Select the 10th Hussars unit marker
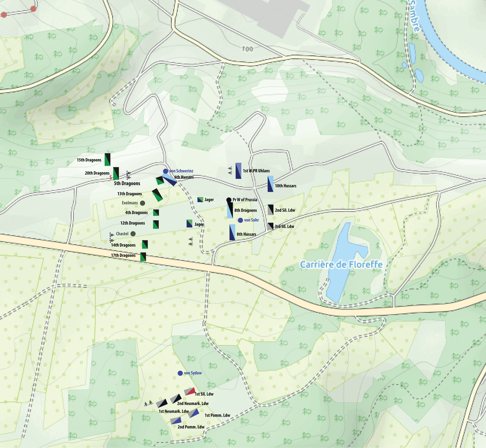The height and width of the screenshot is (448, 486). coord(271,184)
